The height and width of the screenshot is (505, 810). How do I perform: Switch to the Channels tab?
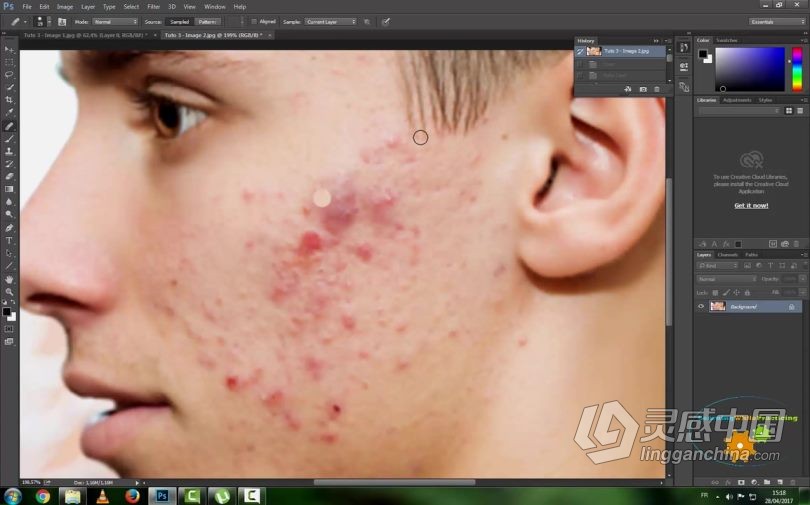point(727,255)
